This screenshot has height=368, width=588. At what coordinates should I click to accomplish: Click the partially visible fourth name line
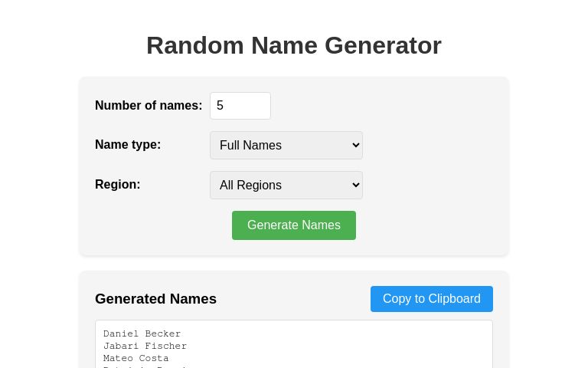tap(145, 366)
